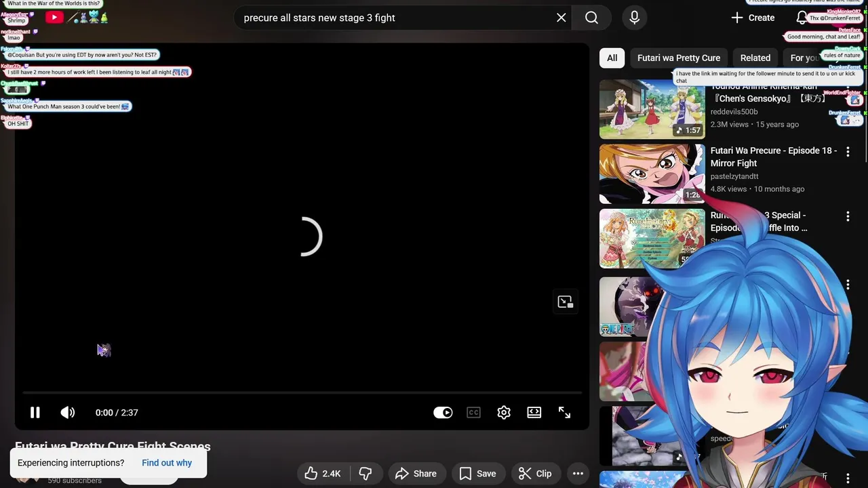Toggle the autoplay switch

[443, 412]
